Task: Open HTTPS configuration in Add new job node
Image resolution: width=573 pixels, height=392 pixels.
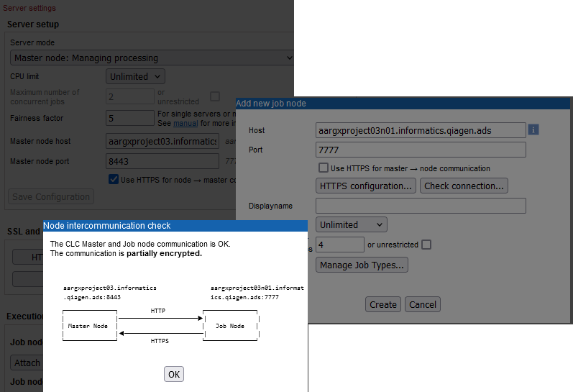Action: tap(366, 186)
